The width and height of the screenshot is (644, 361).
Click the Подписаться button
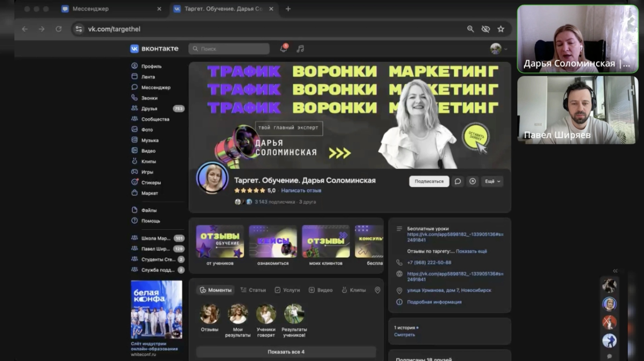coord(429,181)
